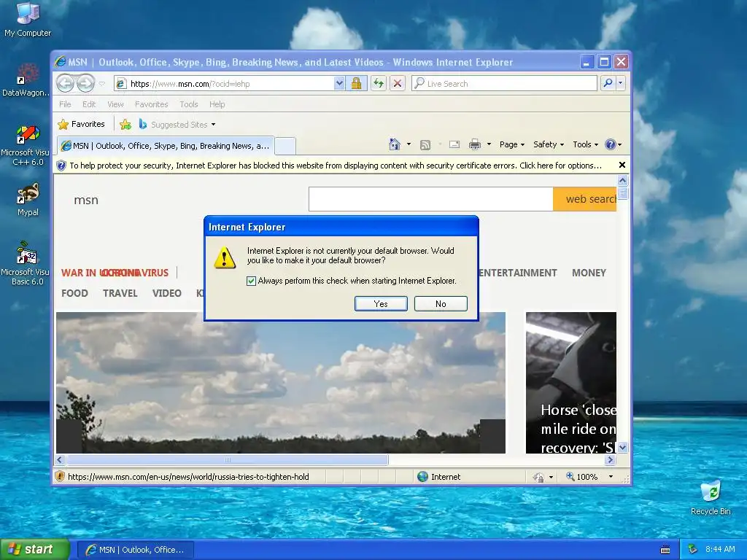Click the IE Forward navigation button

(86, 83)
